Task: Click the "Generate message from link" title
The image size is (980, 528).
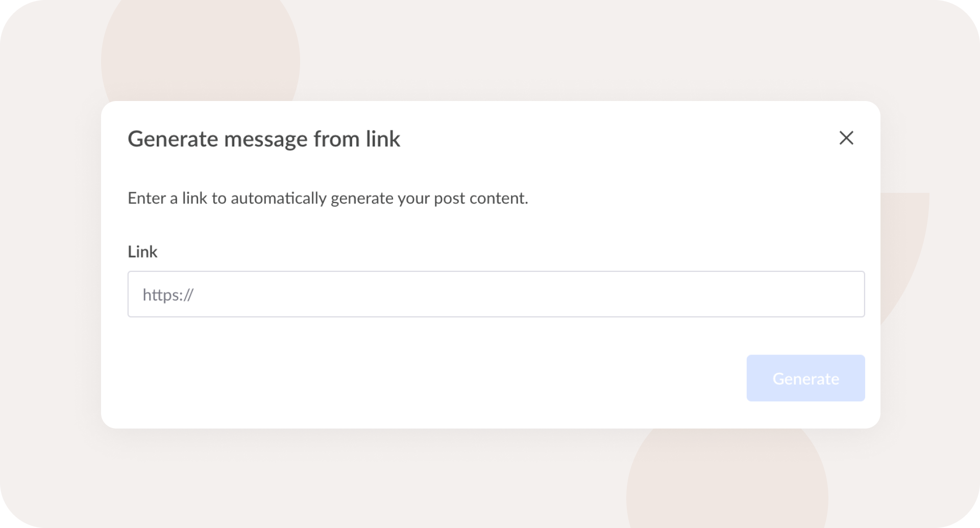Action: [264, 139]
